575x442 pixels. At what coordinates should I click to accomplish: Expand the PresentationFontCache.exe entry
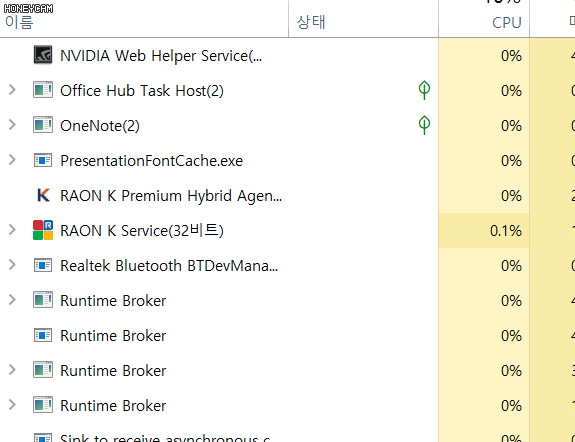click(x=12, y=160)
